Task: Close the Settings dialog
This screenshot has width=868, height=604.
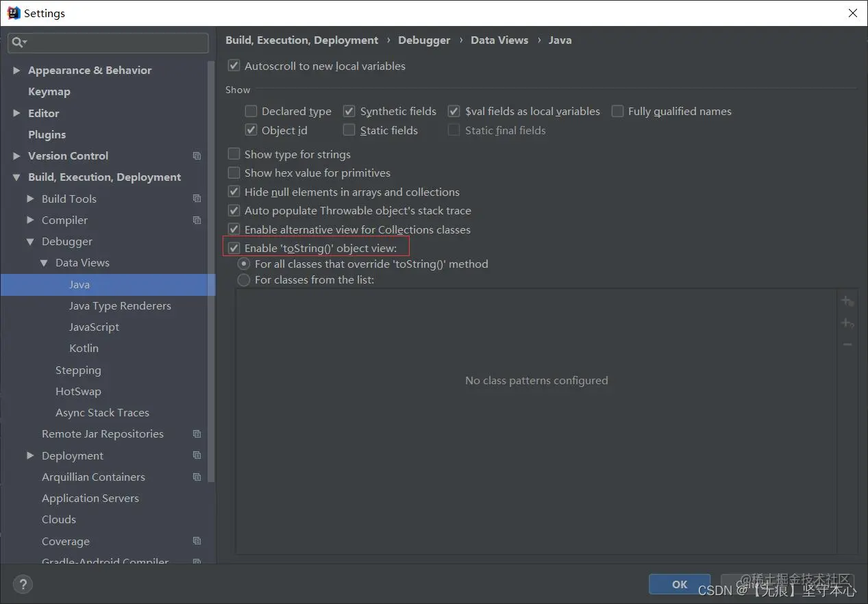Action: pos(852,13)
